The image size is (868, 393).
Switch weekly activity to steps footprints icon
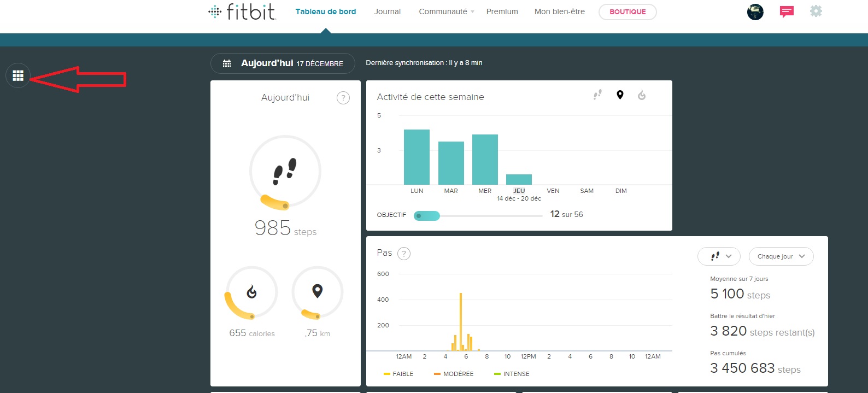click(597, 95)
